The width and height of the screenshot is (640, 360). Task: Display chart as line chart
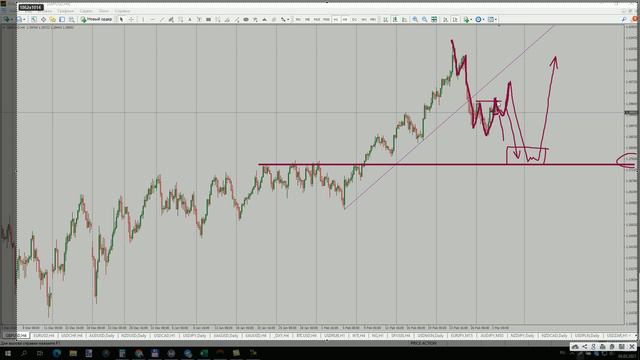click(404, 19)
